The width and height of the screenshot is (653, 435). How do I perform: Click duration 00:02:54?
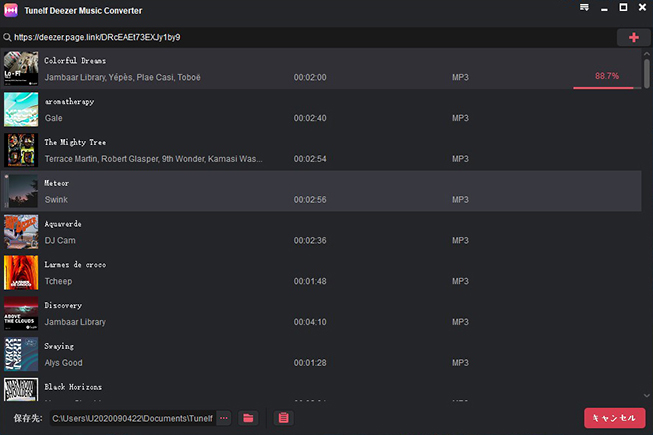pos(310,159)
